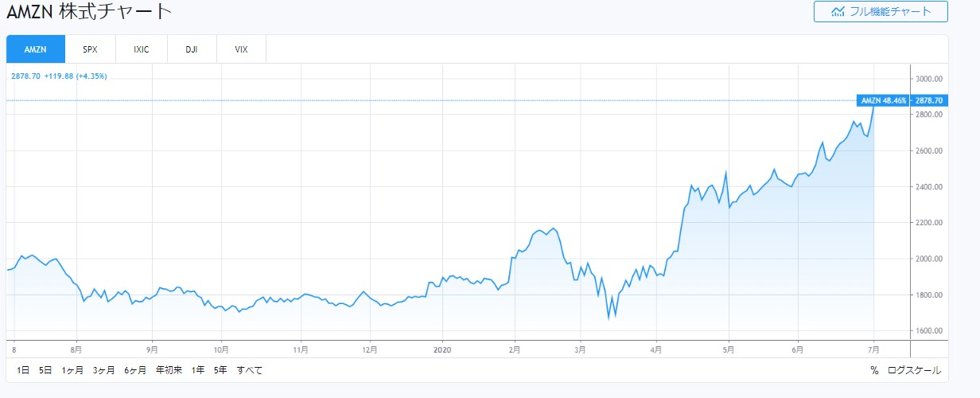
Task: Click the 2400.00 price axis label
Action: coord(929,187)
